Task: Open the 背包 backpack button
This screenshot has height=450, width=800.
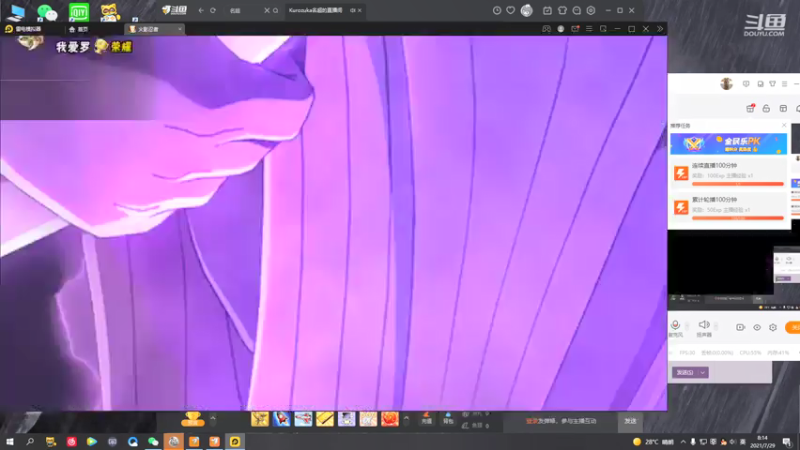Action: [x=448, y=418]
